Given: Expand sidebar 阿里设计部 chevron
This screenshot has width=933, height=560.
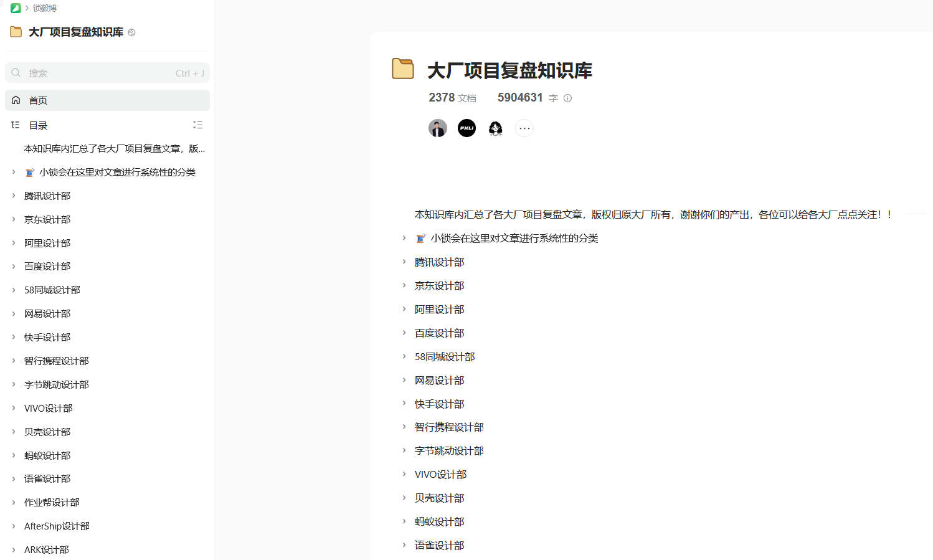Looking at the screenshot, I should click(14, 243).
